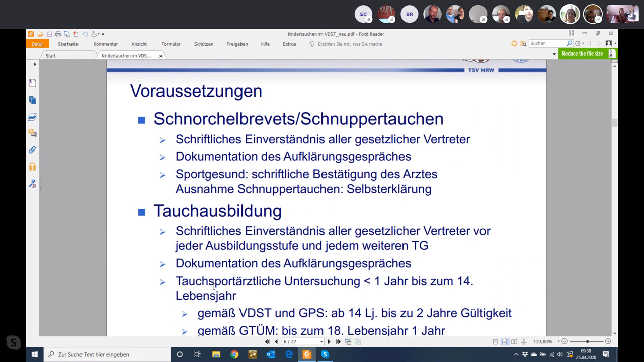Go to the next page arrow
The height and width of the screenshot is (362, 644).
329,342
